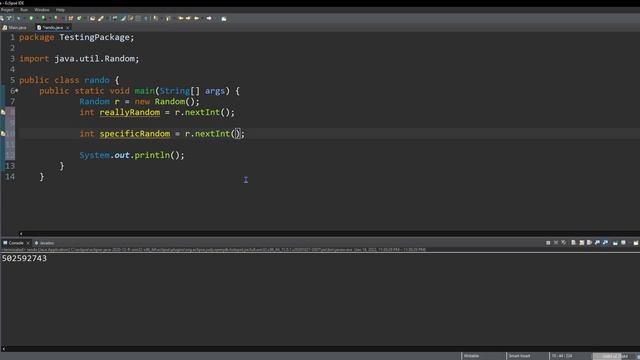Click the editor horizontal scrollbar left arrow
Screen dimensions: 640x360
tap(21, 234)
